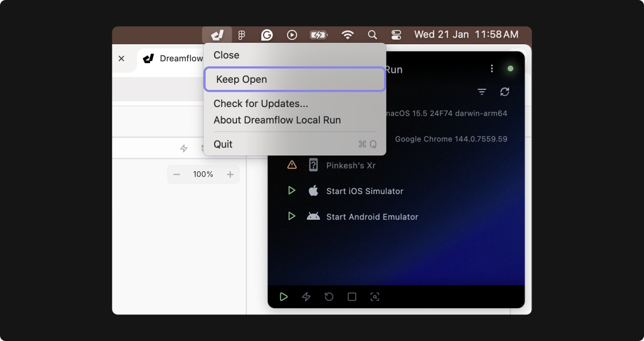Click the green Run play button in bottom toolbar

tap(284, 297)
